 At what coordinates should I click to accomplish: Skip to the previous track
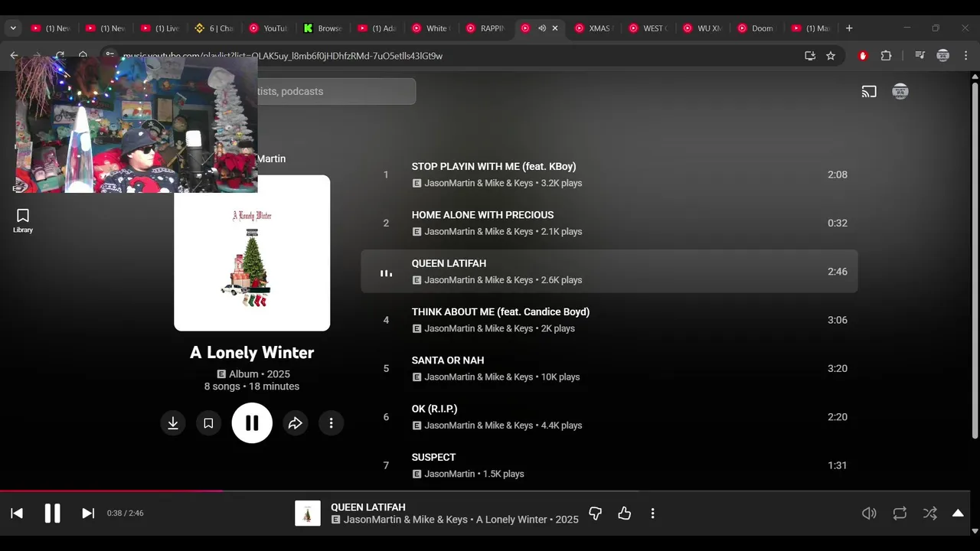[x=17, y=514]
